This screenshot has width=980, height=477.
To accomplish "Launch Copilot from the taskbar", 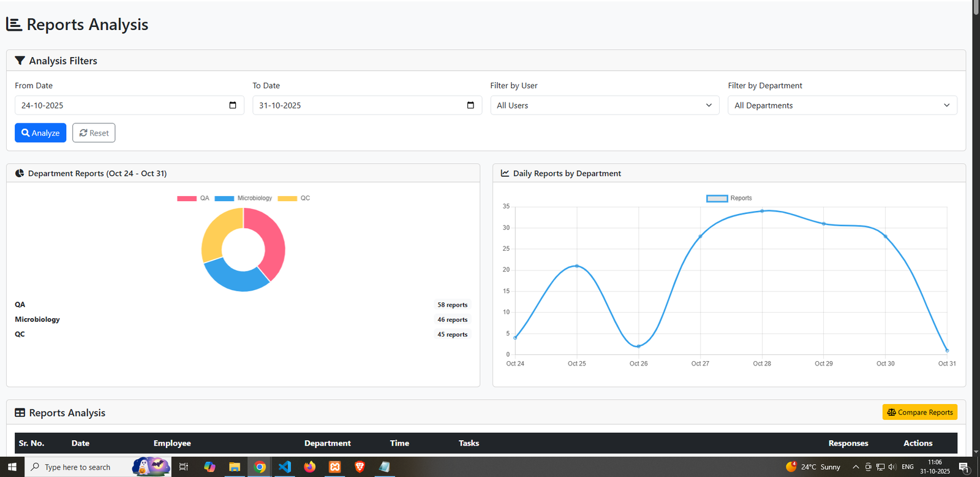I will tap(209, 467).
